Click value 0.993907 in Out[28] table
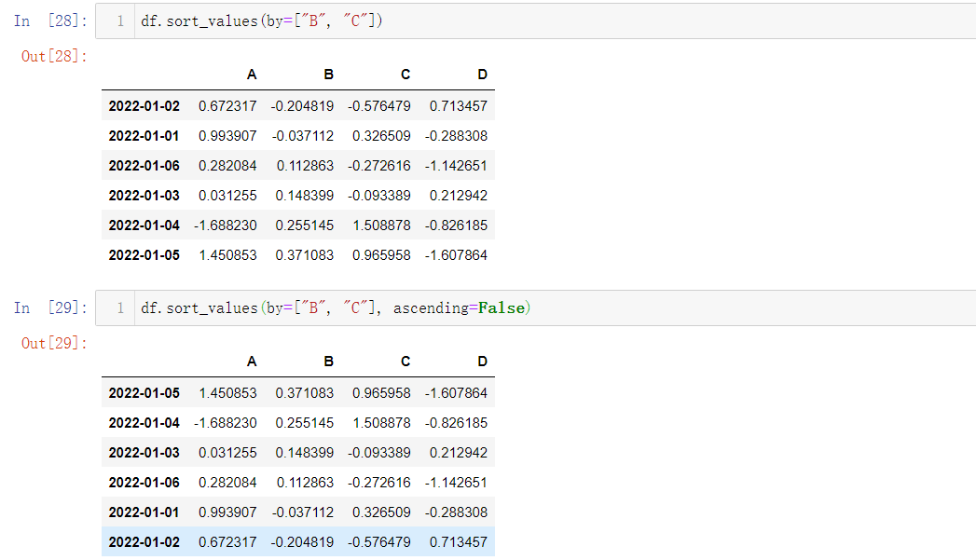This screenshot has width=976, height=560. click(227, 136)
